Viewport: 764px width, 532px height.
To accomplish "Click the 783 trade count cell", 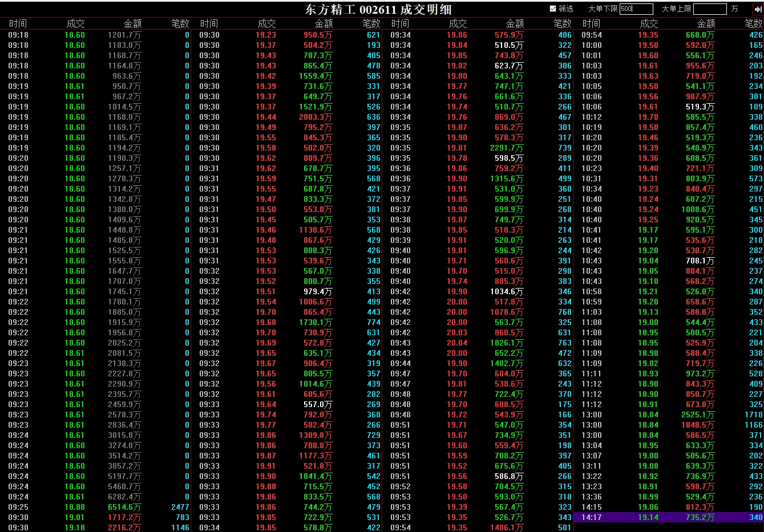I will coord(183,517).
